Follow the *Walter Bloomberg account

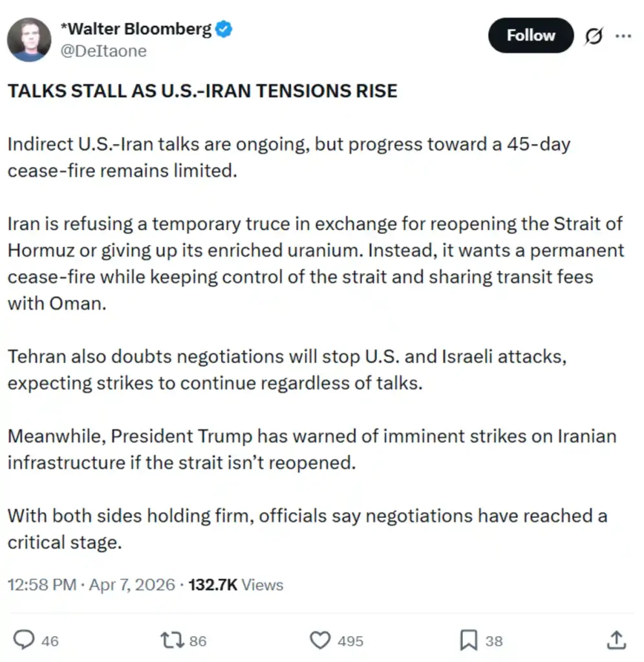click(530, 36)
